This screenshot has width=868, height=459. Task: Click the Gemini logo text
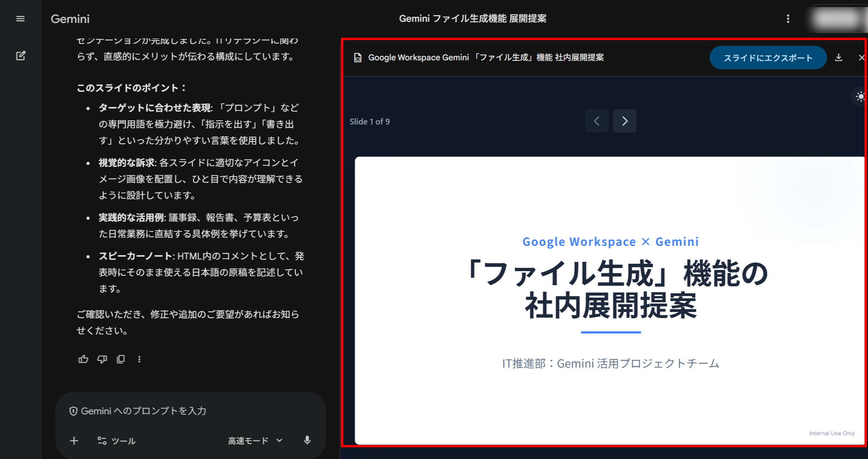click(70, 19)
